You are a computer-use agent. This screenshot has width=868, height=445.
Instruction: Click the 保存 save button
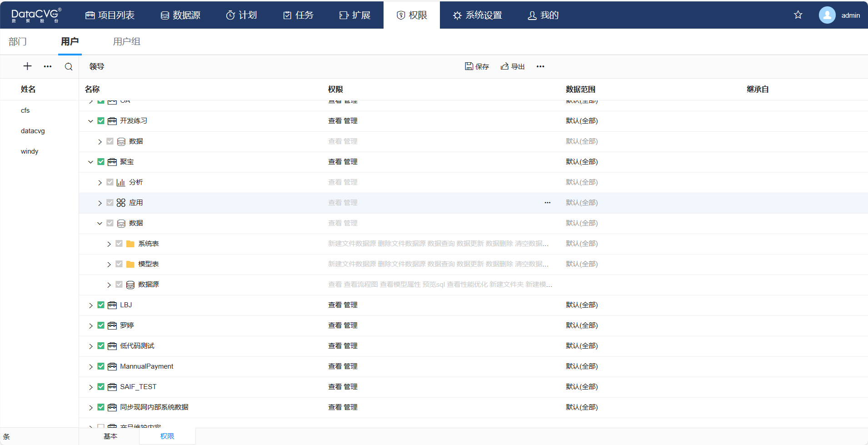coord(477,66)
